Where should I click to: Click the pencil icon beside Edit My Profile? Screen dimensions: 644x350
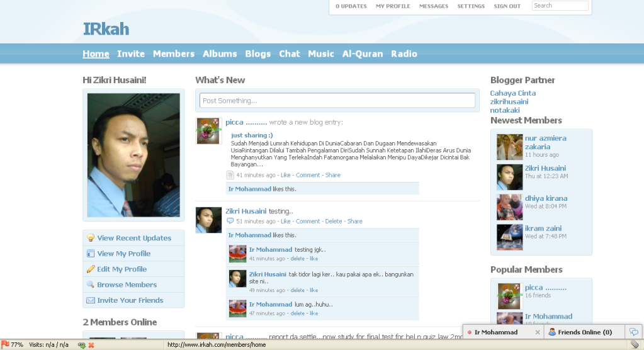pos(91,269)
